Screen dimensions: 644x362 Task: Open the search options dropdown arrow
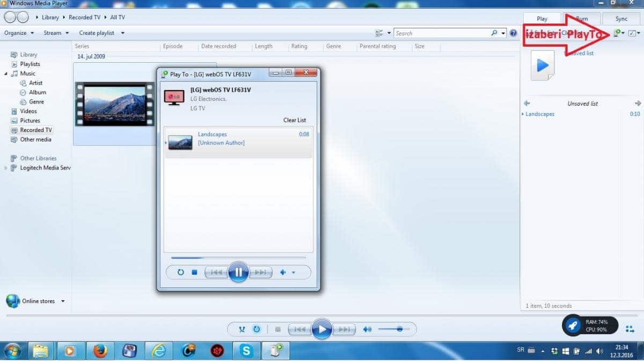503,33
